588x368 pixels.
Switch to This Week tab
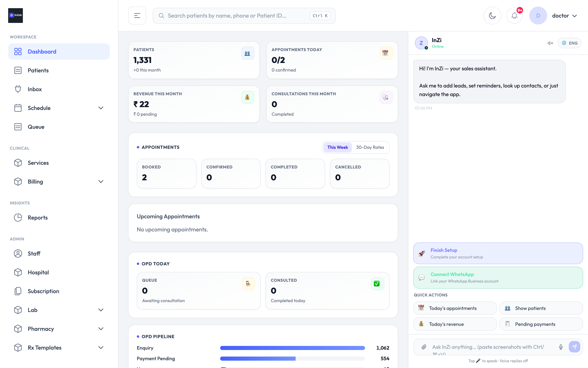point(337,147)
